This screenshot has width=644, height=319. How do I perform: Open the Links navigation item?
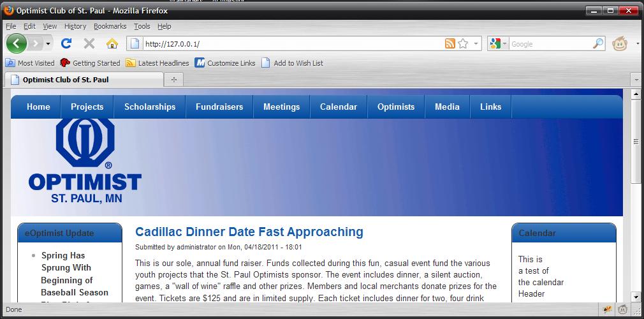click(491, 107)
